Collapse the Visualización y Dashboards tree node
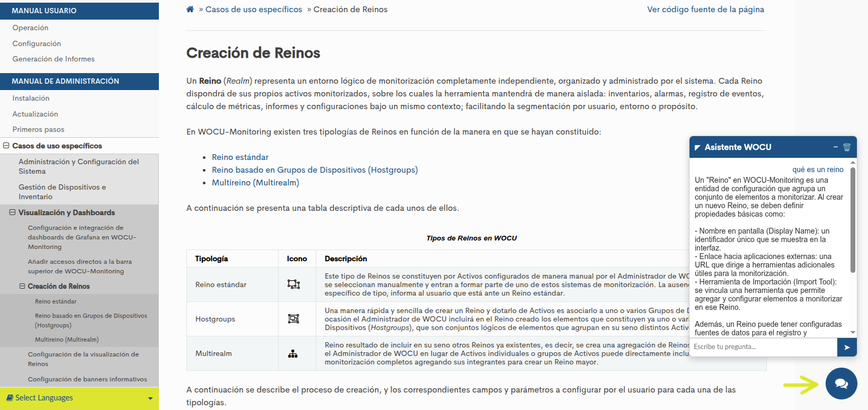Image resolution: width=868 pixels, height=410 pixels. pos(12,212)
